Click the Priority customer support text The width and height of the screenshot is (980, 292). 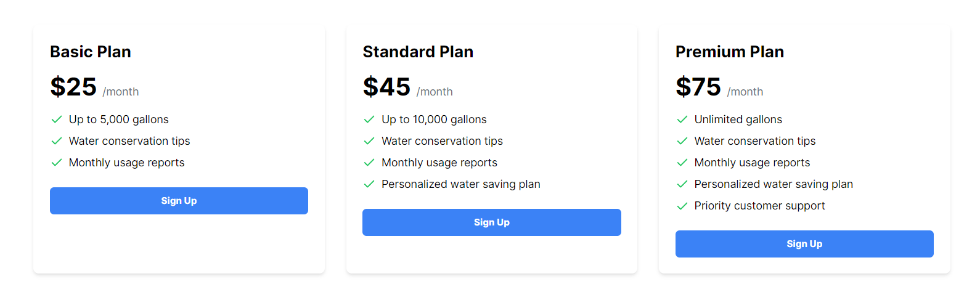pos(759,206)
